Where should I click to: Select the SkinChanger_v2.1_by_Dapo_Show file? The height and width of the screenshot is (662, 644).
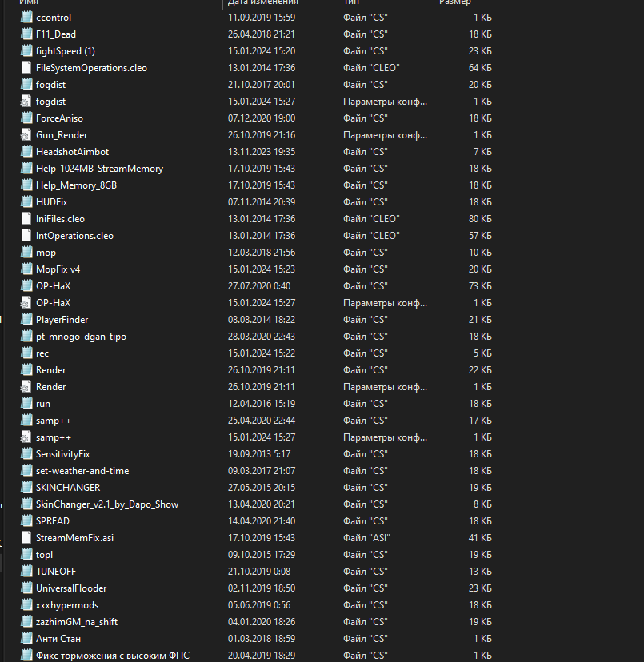[x=107, y=504]
